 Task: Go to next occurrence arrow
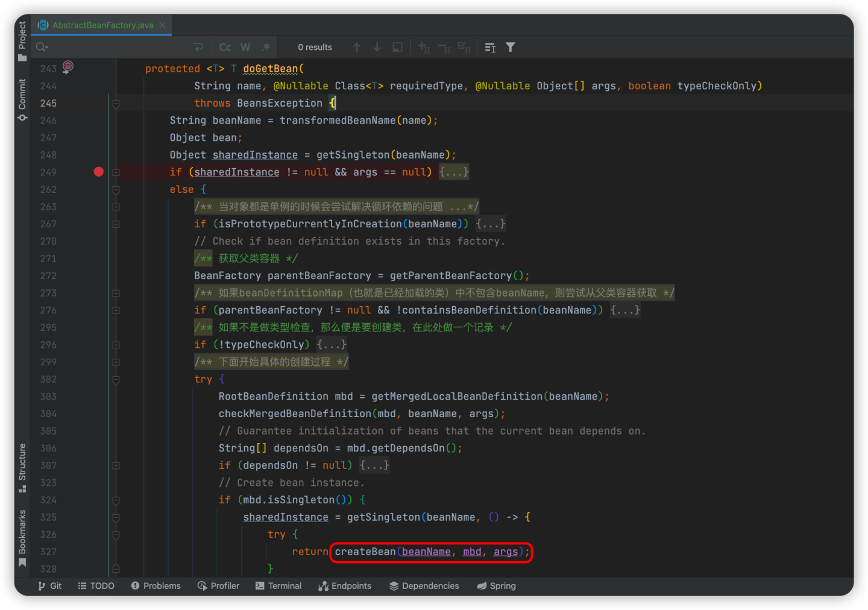coord(377,47)
